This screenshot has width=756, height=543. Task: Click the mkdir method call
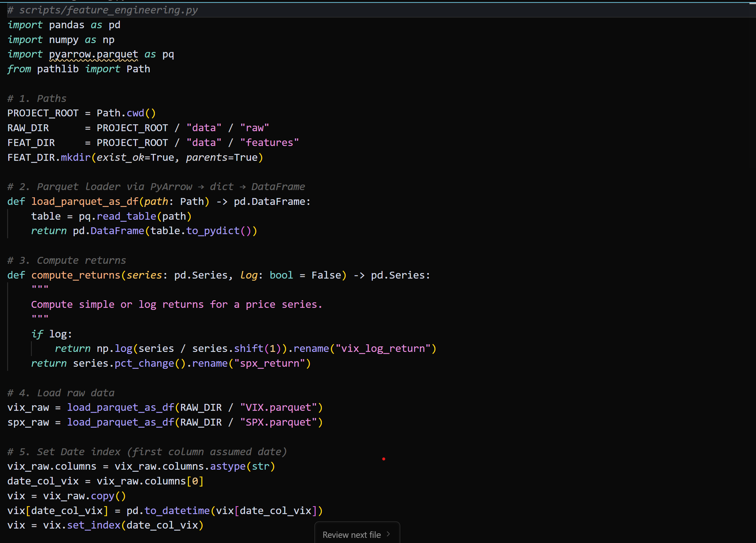click(75, 157)
